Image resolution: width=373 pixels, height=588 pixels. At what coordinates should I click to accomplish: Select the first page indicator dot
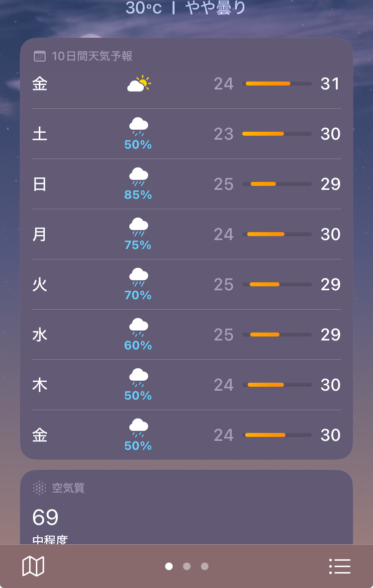tap(169, 566)
